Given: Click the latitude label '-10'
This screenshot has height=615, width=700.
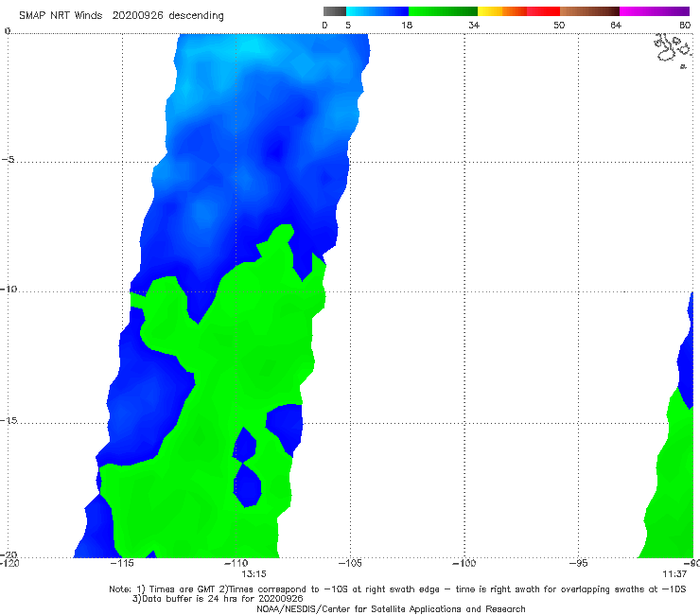Looking at the screenshot, I should tap(9, 289).
